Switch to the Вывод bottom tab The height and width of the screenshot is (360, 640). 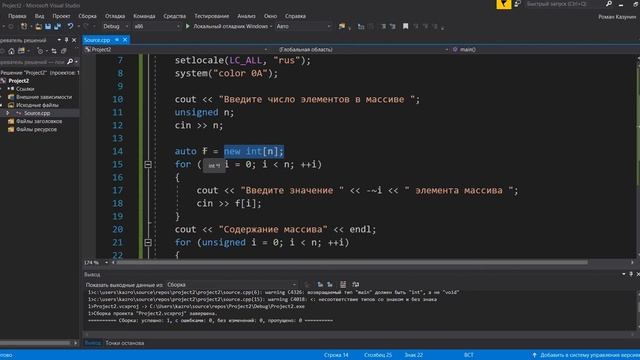[92, 343]
